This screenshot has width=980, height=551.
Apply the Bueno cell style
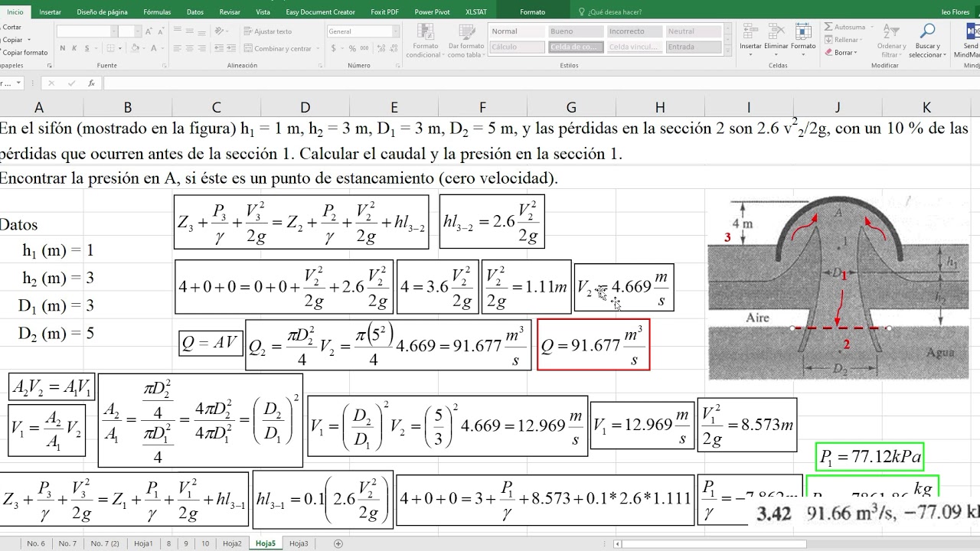click(x=574, y=31)
